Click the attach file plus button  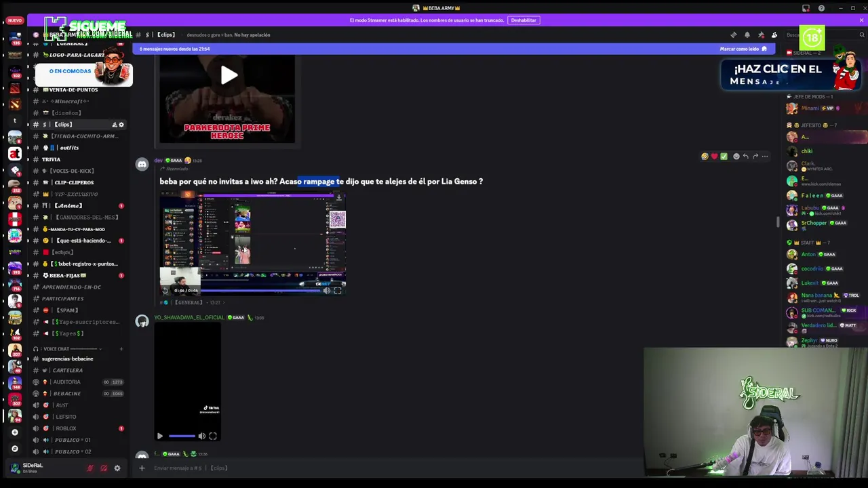142,468
